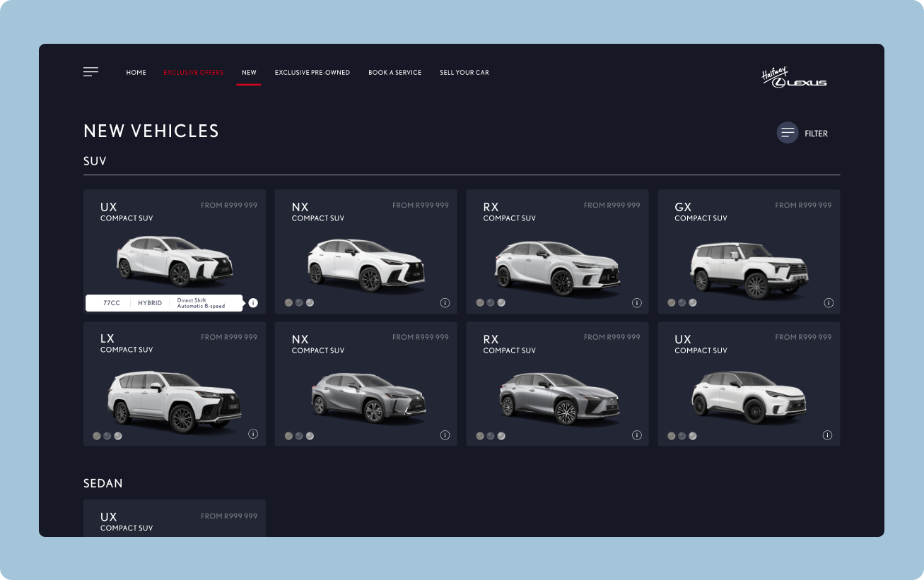Click Direct Shift Automatic 8-speed text
The image size is (924, 580).
[201, 303]
